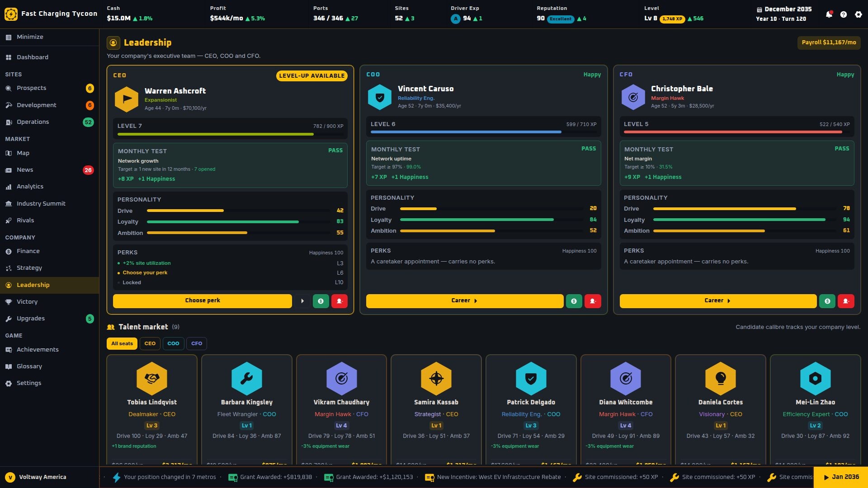Filter talent market by CEO
Image resolution: width=868 pixels, height=488 pixels.
coord(150,344)
